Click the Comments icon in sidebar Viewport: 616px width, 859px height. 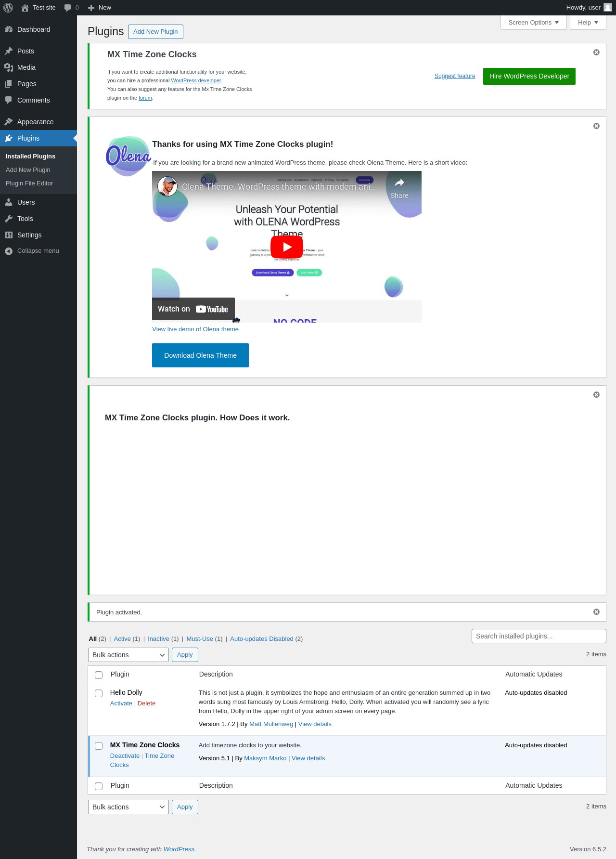(9, 100)
